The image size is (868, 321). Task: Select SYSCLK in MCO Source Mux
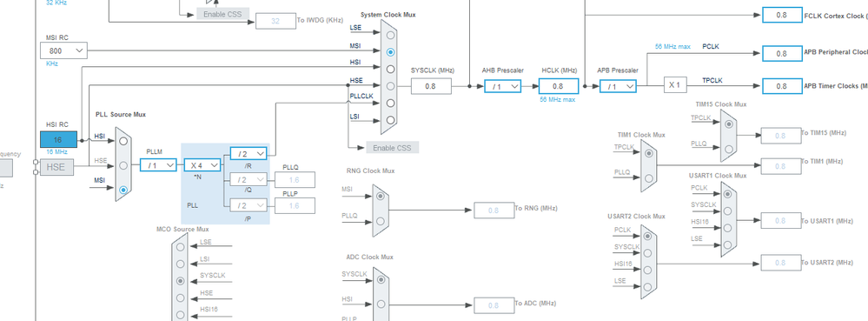click(x=180, y=281)
